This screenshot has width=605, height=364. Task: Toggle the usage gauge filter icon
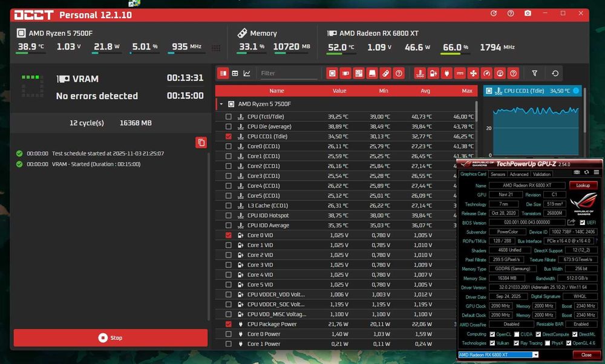point(500,73)
